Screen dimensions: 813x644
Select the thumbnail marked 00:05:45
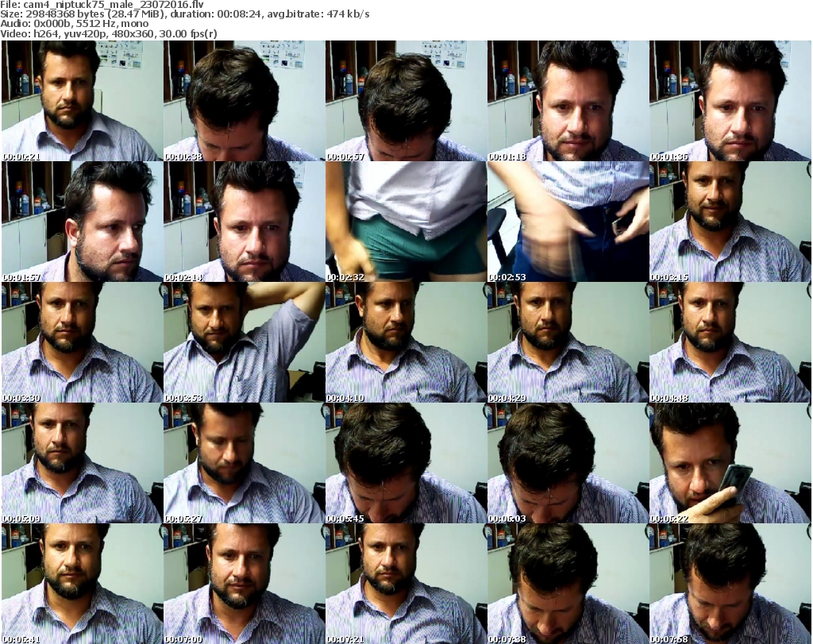pos(406,463)
